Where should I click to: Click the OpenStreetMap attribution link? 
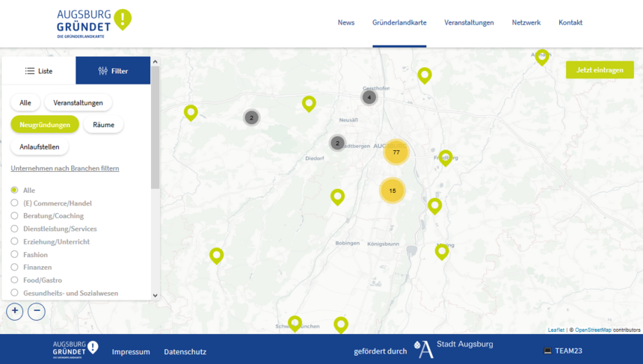coord(593,330)
